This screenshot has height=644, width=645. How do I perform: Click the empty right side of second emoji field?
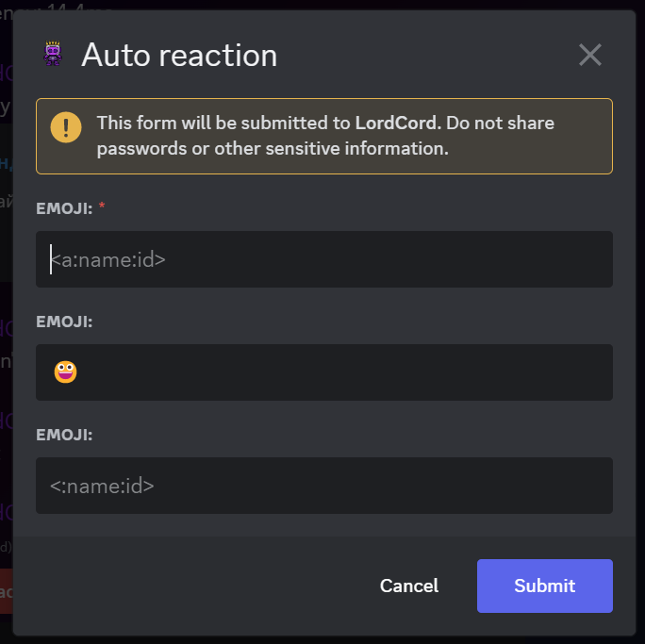point(471,372)
